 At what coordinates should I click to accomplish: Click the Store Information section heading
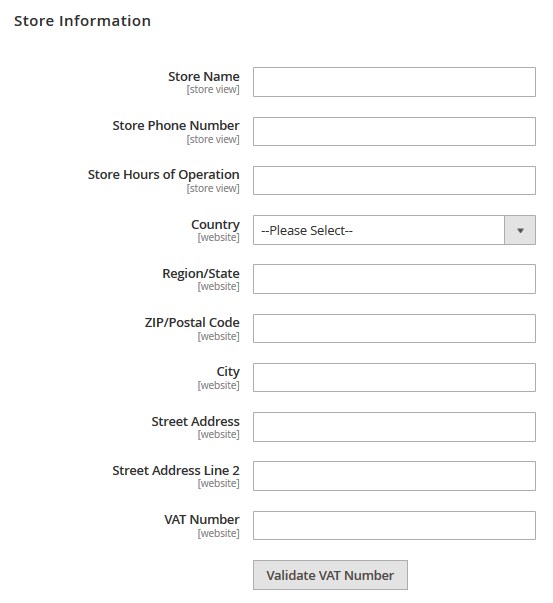[x=82, y=21]
